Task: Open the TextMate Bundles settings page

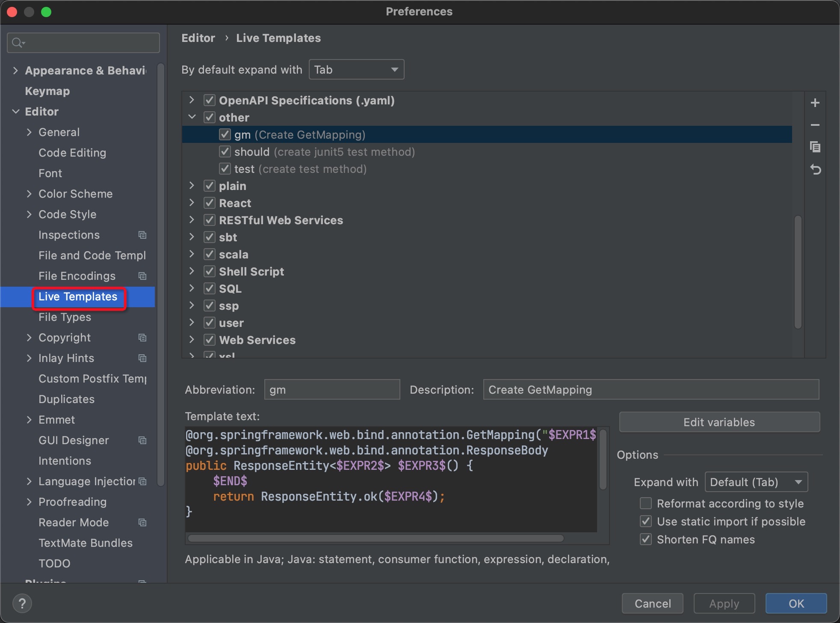Action: [86, 543]
